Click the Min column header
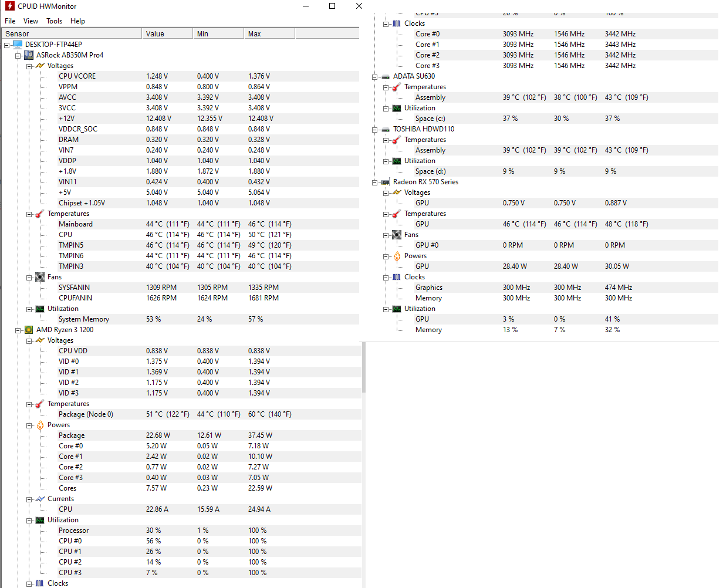Viewport: 723px width, 588px height. [x=218, y=34]
